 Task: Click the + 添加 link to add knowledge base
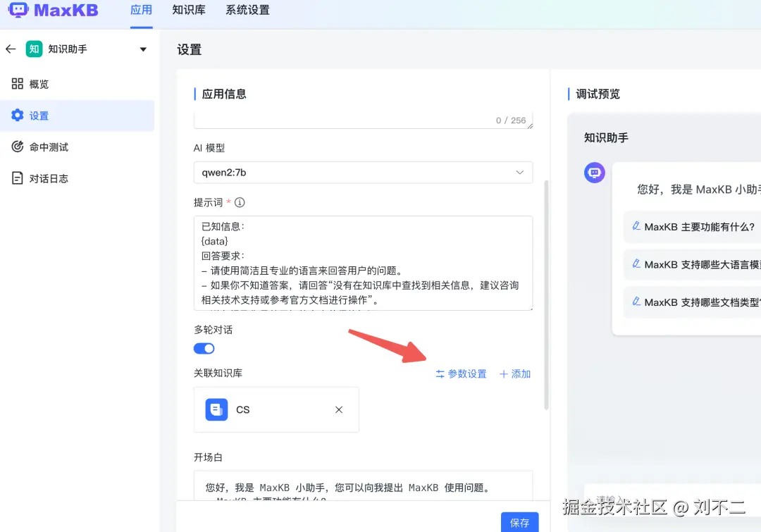[514, 373]
